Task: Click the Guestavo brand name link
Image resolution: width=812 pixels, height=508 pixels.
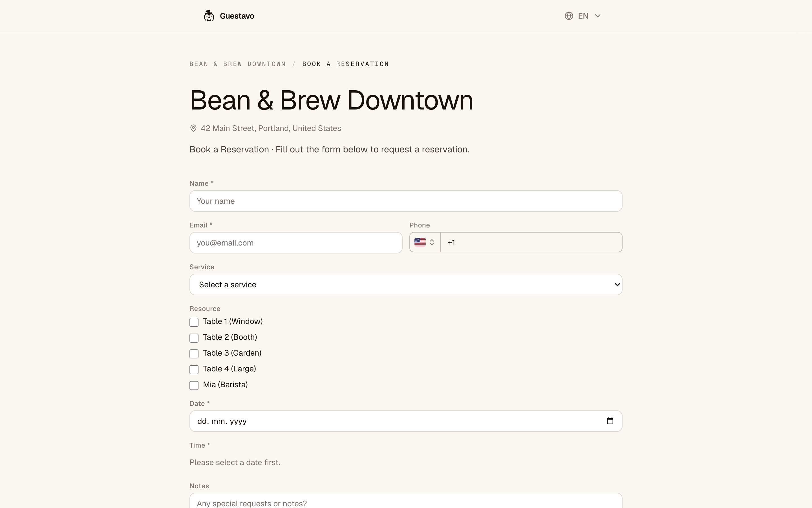Action: pos(237,16)
